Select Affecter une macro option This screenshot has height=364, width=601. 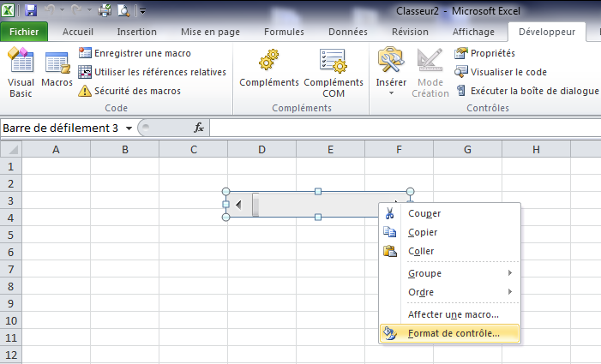(x=454, y=314)
